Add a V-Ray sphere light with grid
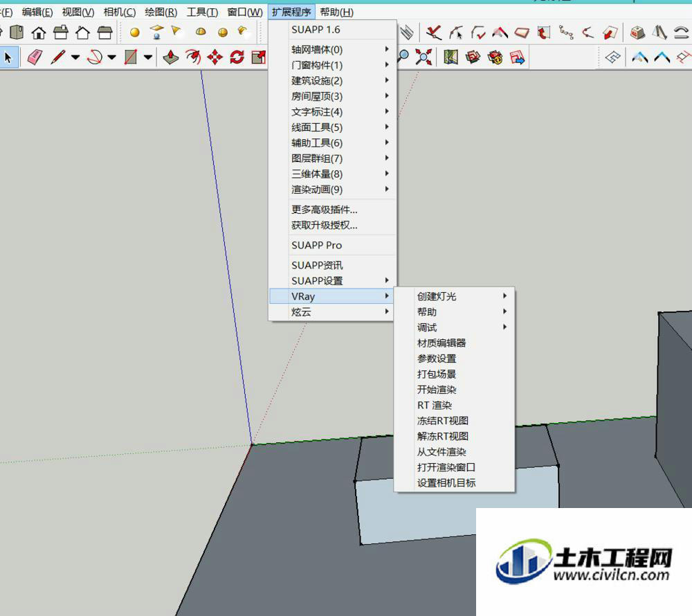 [223, 33]
